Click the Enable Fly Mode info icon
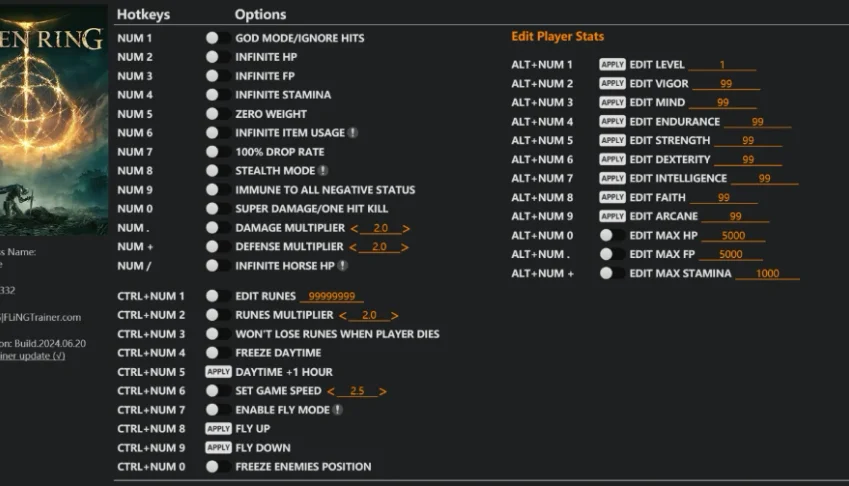 pos(338,410)
